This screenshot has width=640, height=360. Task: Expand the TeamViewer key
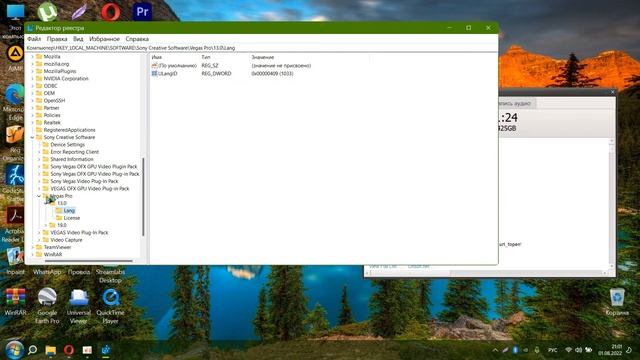point(33,247)
